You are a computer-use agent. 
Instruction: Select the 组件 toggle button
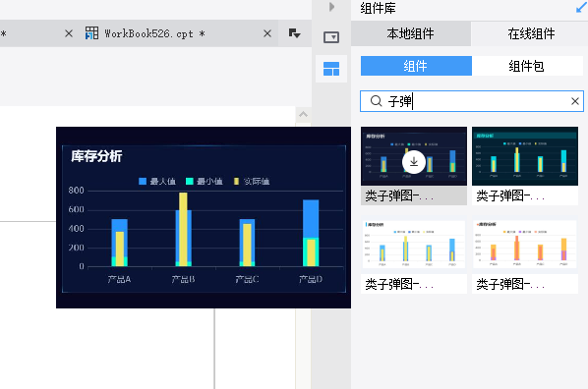point(416,66)
